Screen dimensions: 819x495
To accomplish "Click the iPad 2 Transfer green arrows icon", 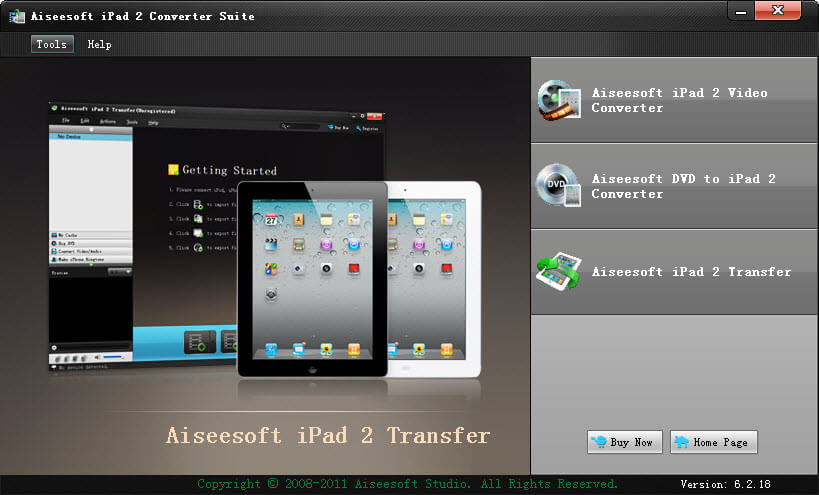I will pyautogui.click(x=558, y=271).
